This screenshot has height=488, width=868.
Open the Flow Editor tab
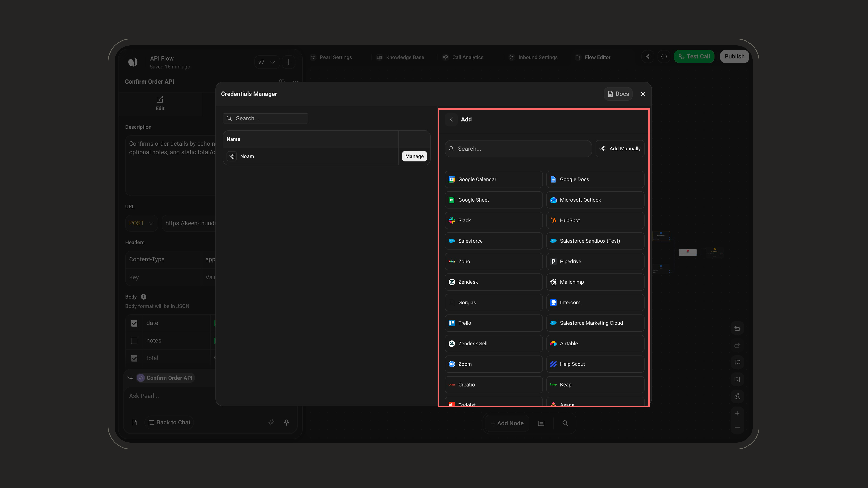pos(593,58)
